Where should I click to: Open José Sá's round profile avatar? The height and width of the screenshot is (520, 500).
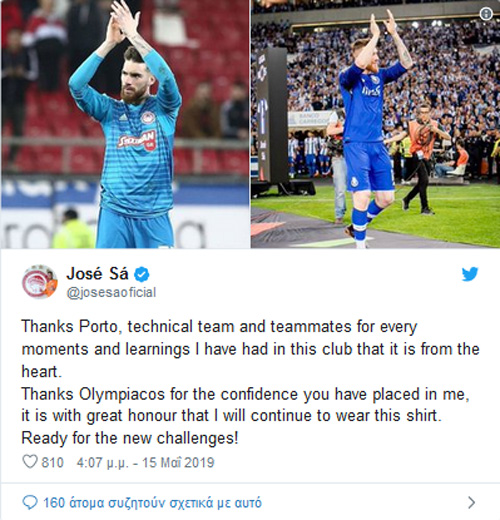(40, 282)
